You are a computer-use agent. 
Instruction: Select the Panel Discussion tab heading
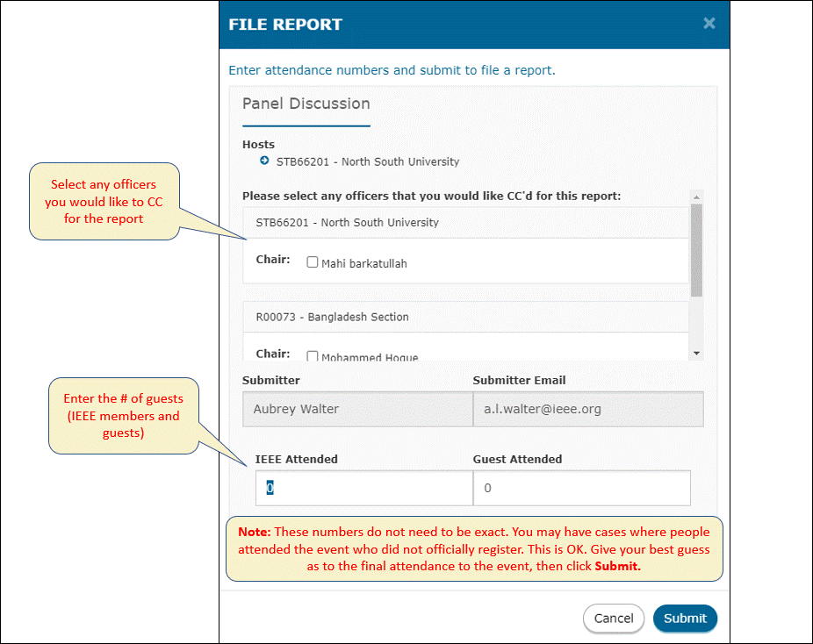tap(306, 104)
